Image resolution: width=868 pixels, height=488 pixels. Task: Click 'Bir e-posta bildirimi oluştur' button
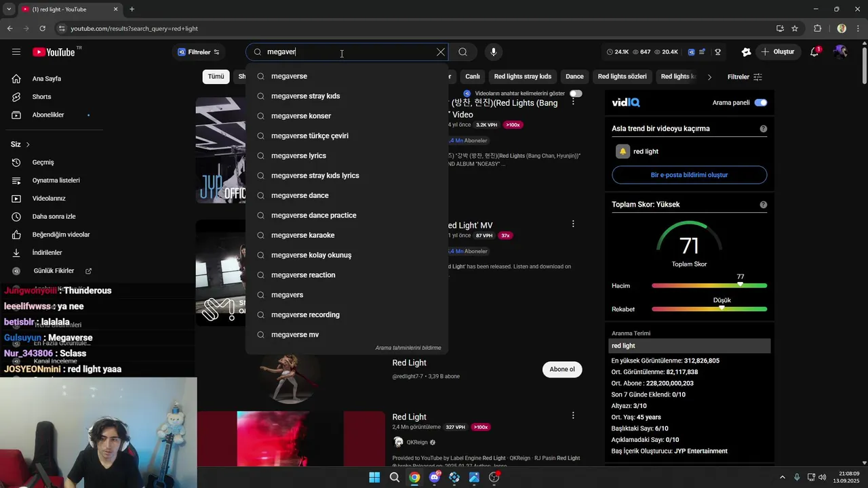[690, 175]
